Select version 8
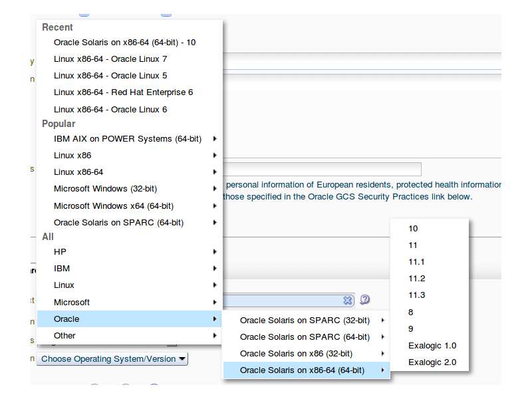The height and width of the screenshot is (399, 532). (430, 312)
